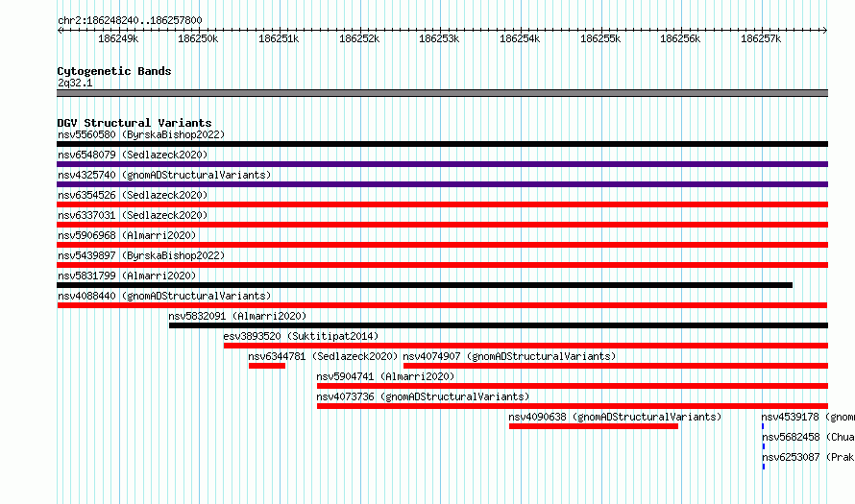Click the red bar under esv3893520
The image size is (855, 504).
point(525,346)
